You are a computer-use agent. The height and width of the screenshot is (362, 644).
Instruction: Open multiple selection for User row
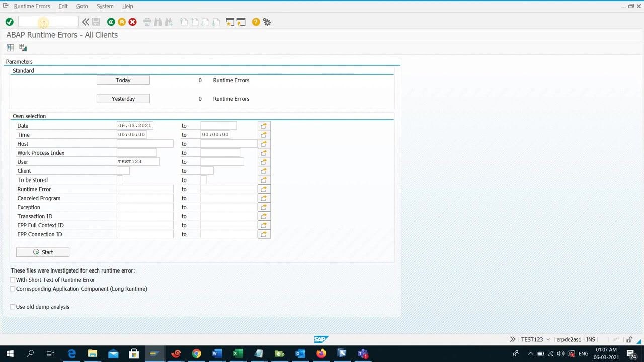pyautogui.click(x=264, y=162)
